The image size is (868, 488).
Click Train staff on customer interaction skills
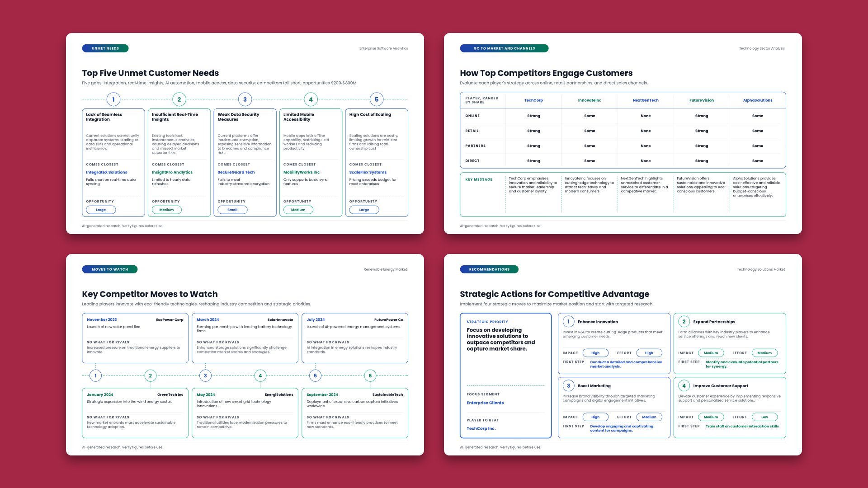tap(742, 426)
